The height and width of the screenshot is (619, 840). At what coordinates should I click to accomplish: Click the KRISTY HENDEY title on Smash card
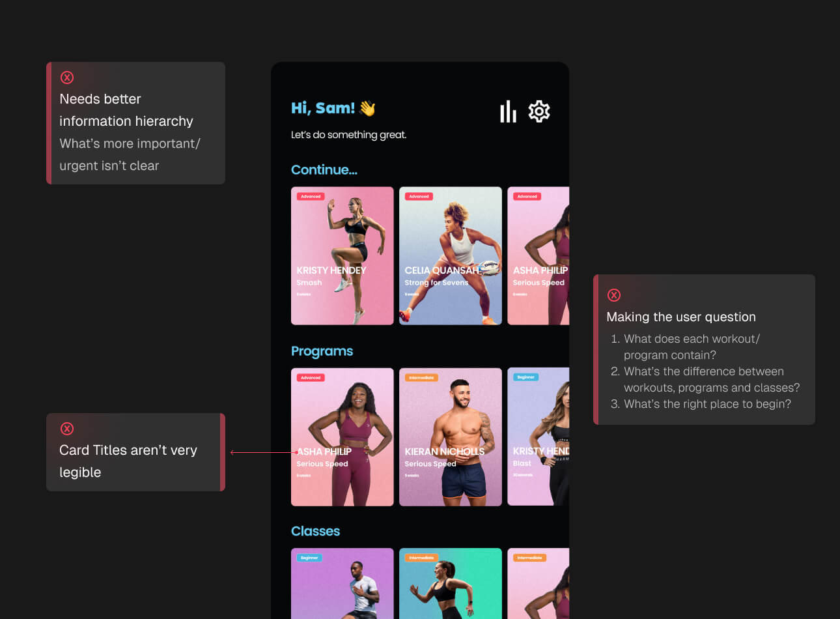331,270
